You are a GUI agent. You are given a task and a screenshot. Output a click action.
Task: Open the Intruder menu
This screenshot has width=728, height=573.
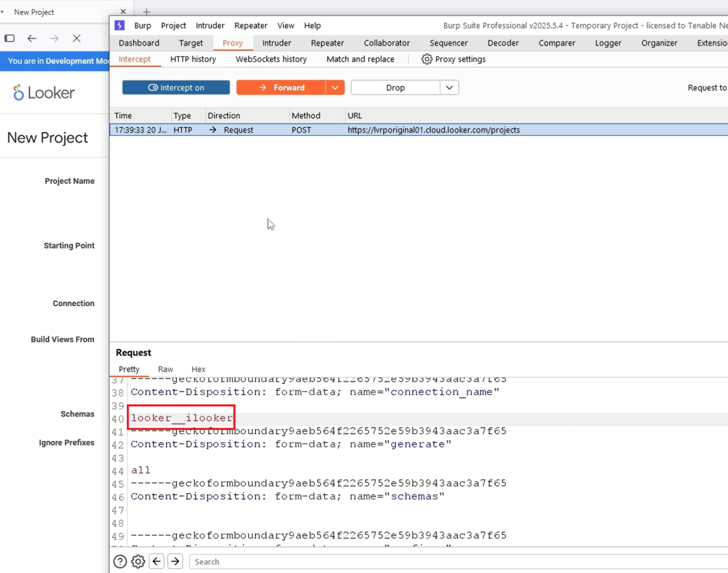pyautogui.click(x=210, y=25)
